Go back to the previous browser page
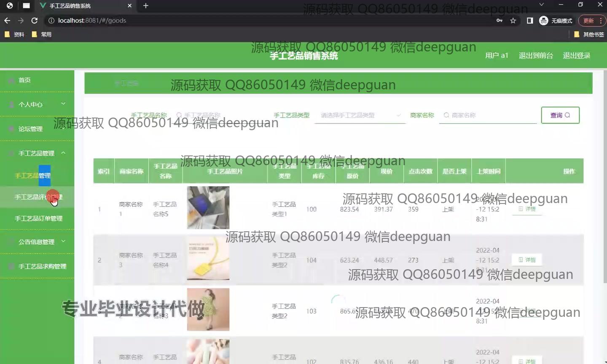 coord(7,21)
